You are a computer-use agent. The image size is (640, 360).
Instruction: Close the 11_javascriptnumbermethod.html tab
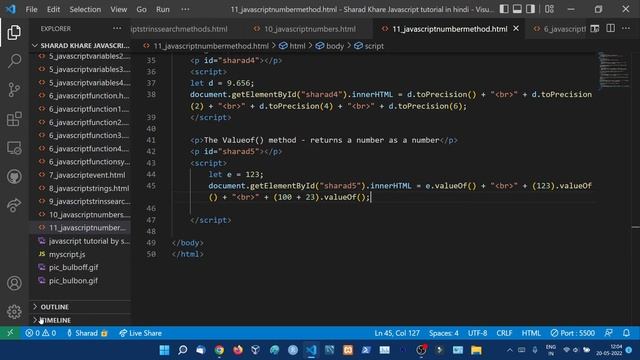point(516,29)
